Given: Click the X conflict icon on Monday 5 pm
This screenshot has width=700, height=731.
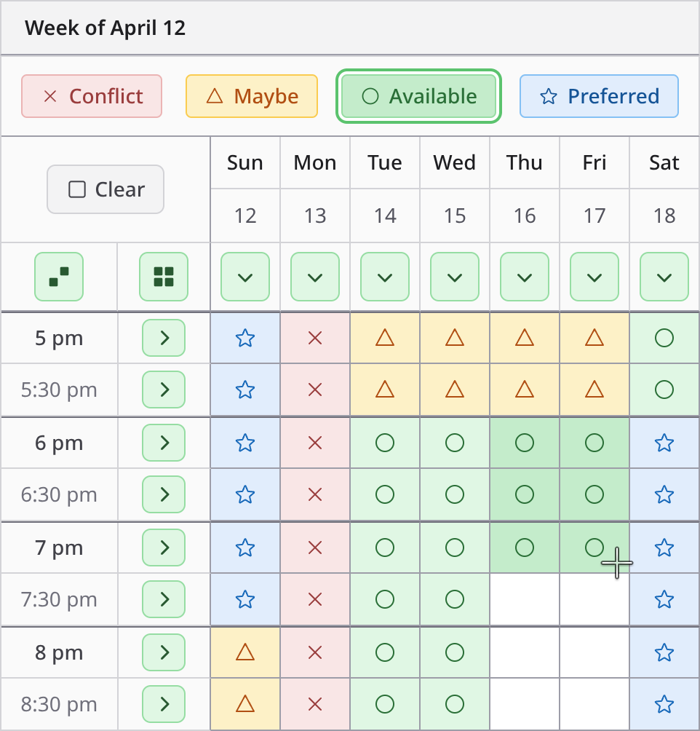Looking at the screenshot, I should (x=315, y=338).
